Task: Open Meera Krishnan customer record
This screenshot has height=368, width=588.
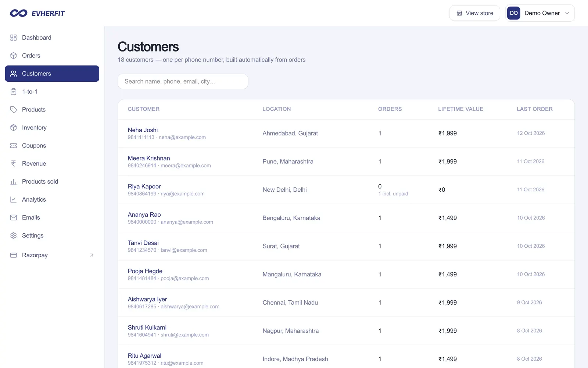Action: tap(149, 158)
